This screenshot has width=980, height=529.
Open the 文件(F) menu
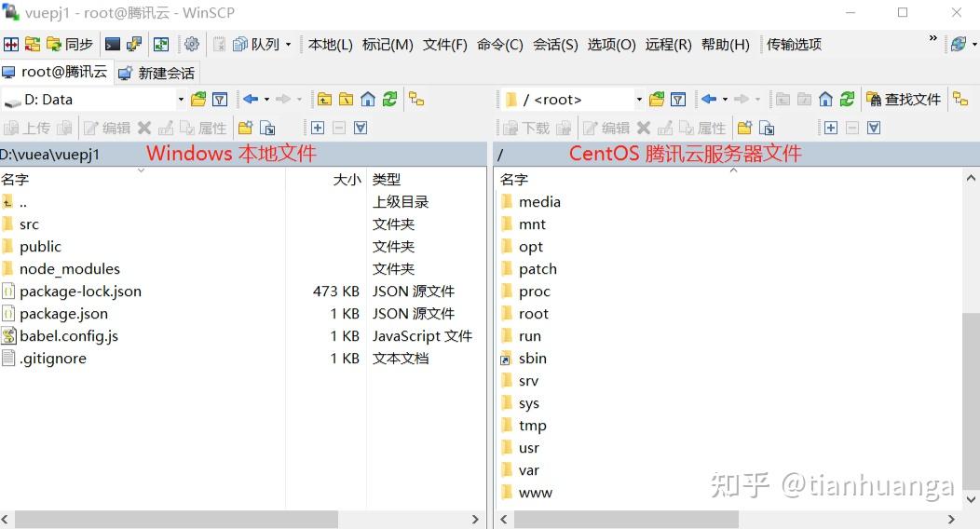coord(445,45)
